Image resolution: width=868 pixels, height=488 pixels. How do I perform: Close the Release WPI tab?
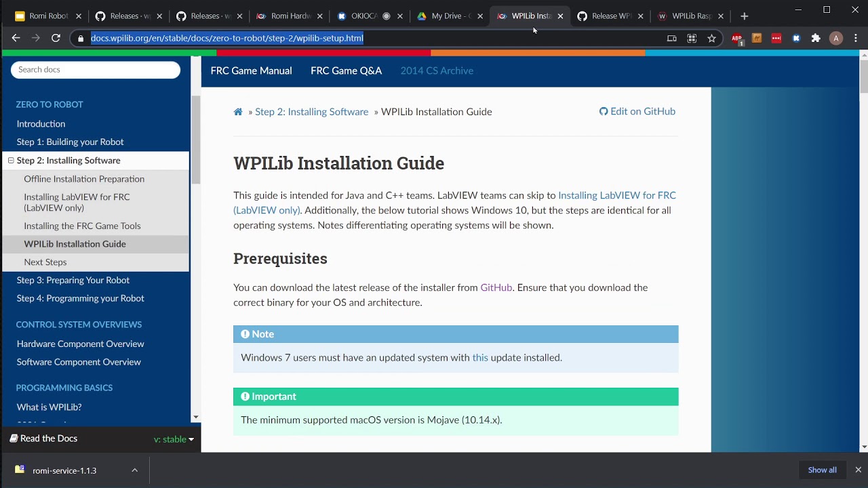pos(640,16)
